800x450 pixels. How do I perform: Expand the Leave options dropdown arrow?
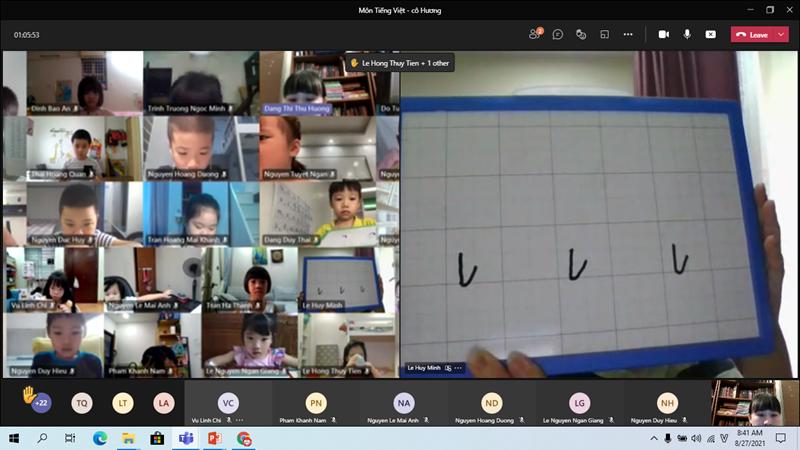click(x=781, y=35)
